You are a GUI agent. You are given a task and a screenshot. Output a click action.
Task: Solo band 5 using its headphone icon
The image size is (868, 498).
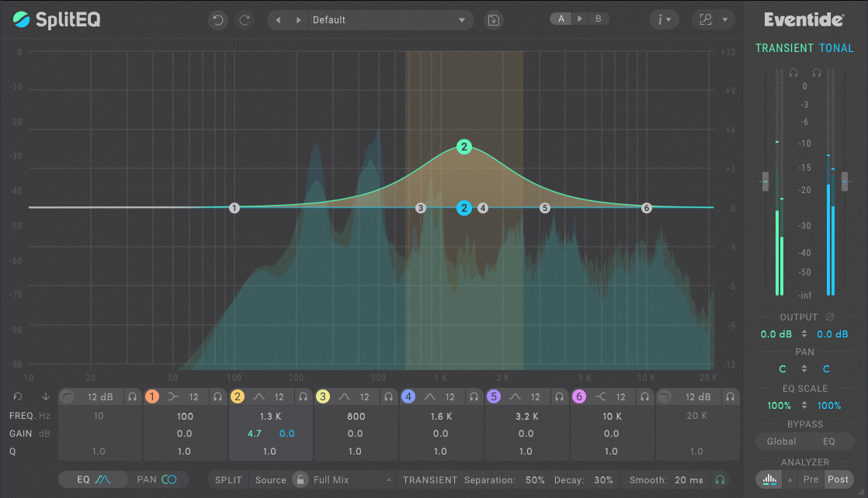coord(559,396)
